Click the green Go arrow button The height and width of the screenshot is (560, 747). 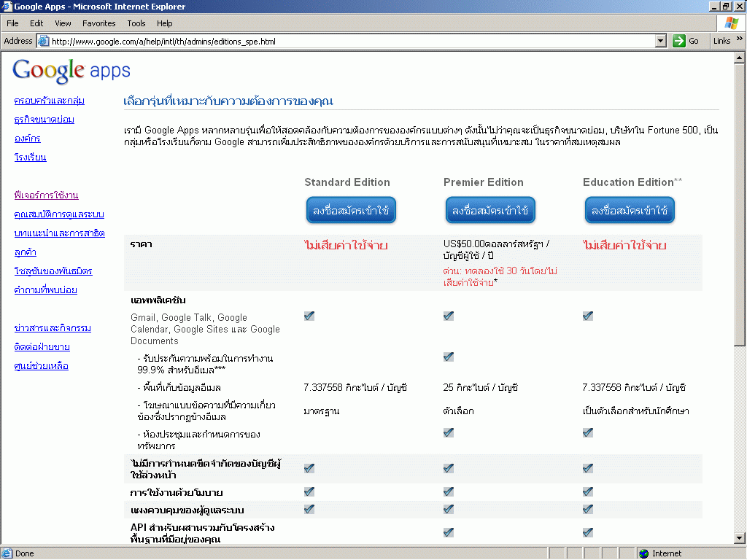(679, 41)
